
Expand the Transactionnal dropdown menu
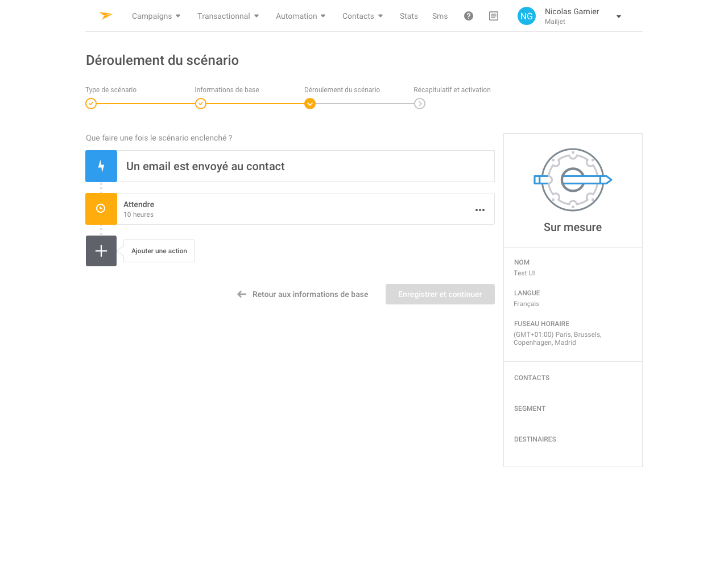pyautogui.click(x=228, y=16)
